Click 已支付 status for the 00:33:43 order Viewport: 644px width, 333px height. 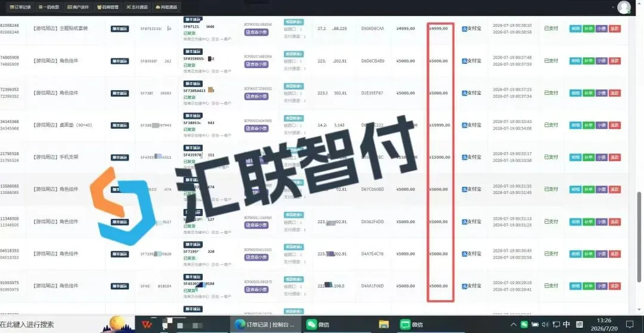(x=551, y=125)
